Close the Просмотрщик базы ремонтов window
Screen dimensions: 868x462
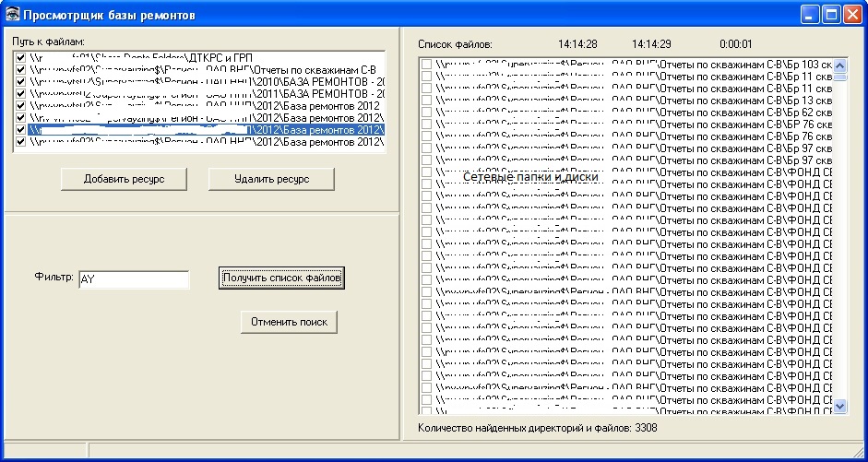(x=852, y=15)
